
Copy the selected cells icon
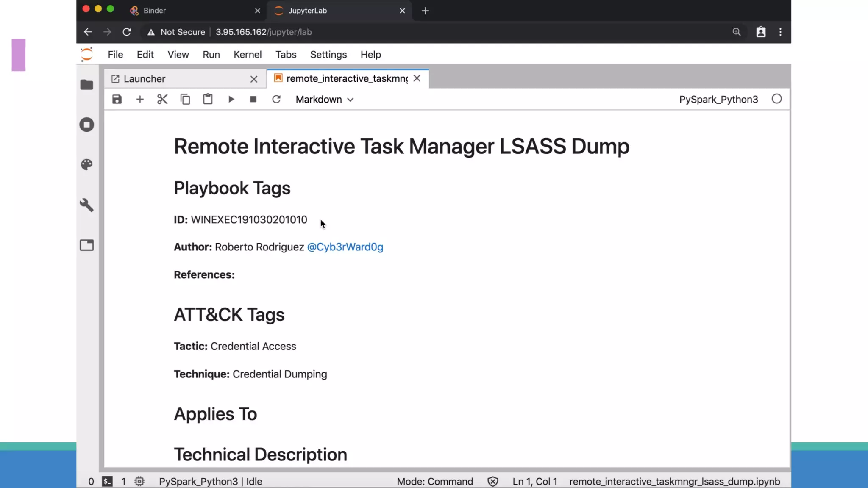185,99
